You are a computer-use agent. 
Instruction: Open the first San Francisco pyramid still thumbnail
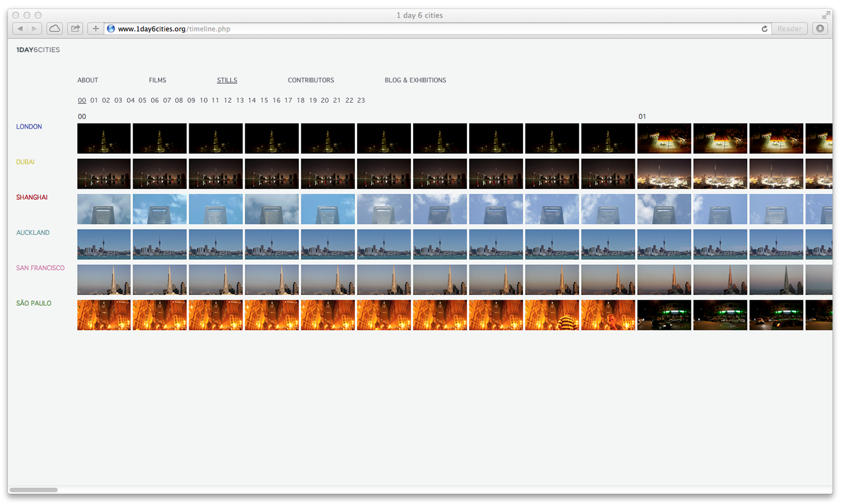pyautogui.click(x=104, y=280)
